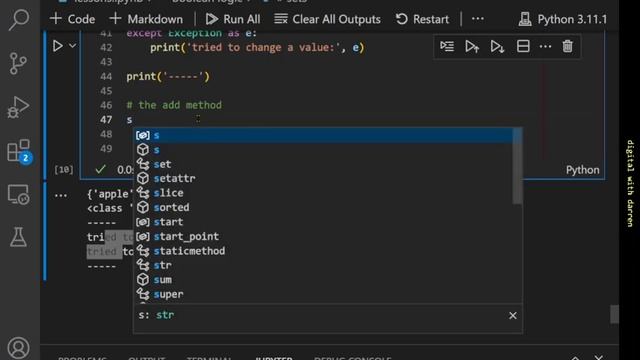Split cell icon in cell toolbar
This screenshot has width=640, height=360.
tap(523, 47)
